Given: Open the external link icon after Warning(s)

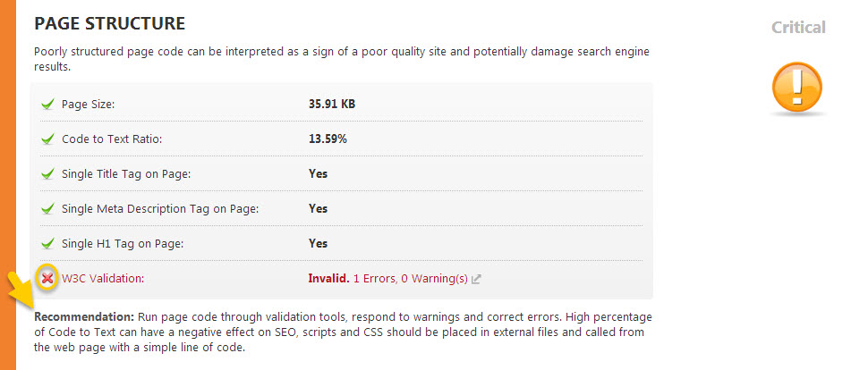Looking at the screenshot, I should (476, 279).
